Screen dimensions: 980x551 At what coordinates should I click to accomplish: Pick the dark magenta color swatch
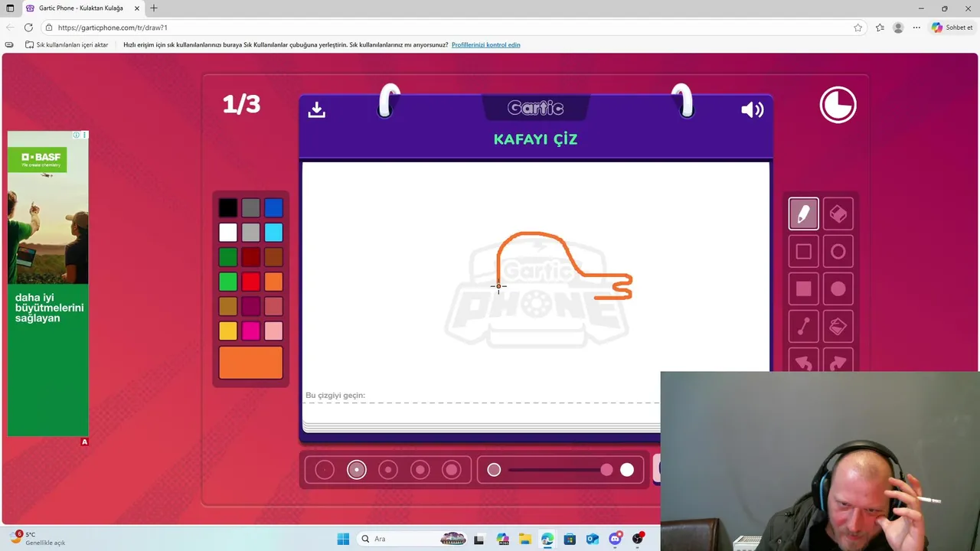(x=251, y=306)
